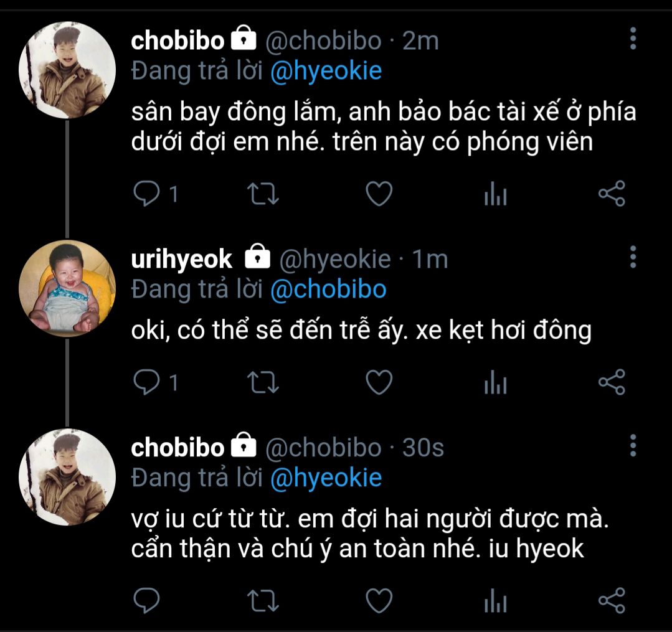Reply to the last chobibo tweet

tap(148, 601)
